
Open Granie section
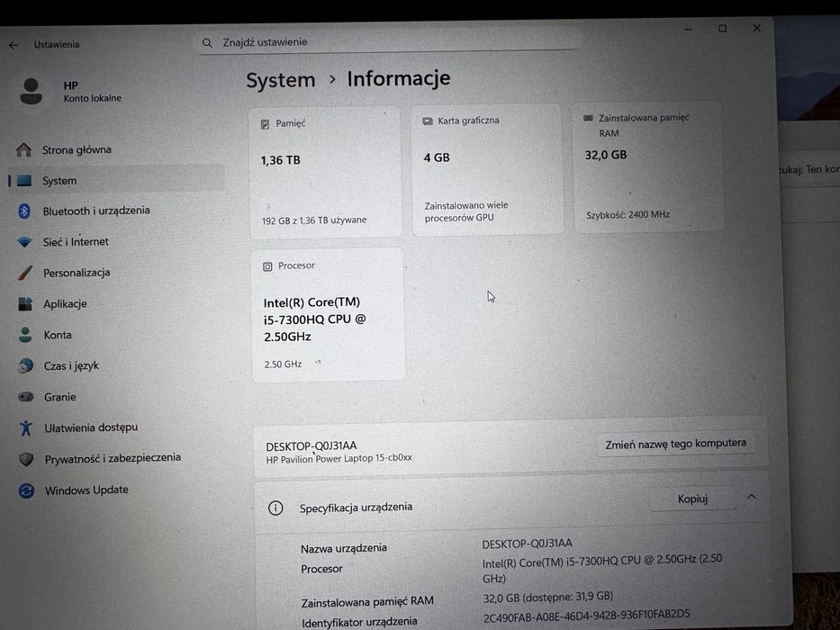coord(60,397)
